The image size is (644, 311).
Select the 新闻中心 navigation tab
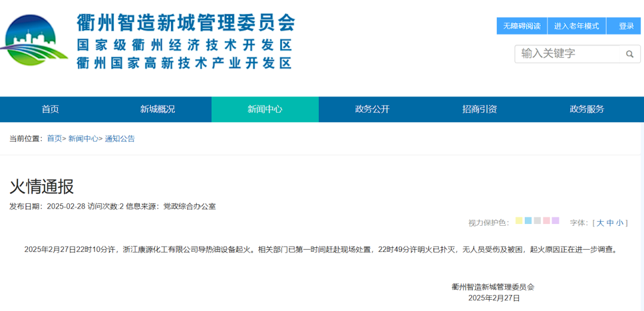click(265, 109)
